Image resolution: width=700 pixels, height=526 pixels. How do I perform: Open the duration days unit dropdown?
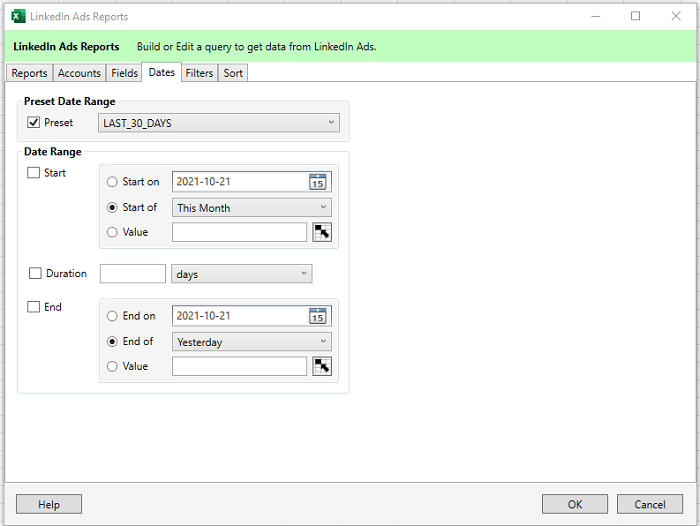pyautogui.click(x=242, y=274)
